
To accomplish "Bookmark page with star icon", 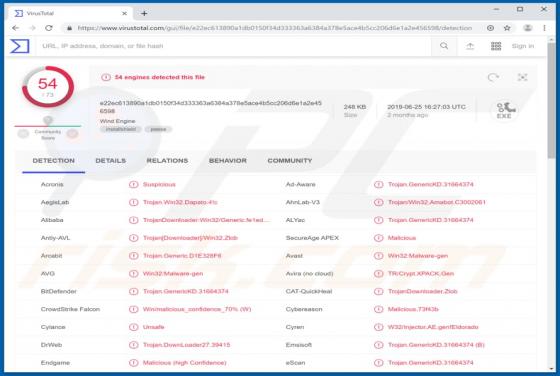I will tap(507, 28).
